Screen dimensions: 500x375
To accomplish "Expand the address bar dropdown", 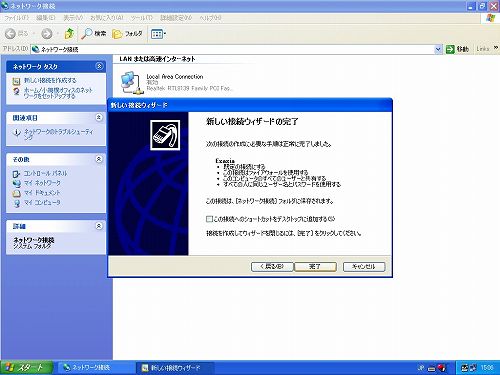I will pyautogui.click(x=438, y=49).
